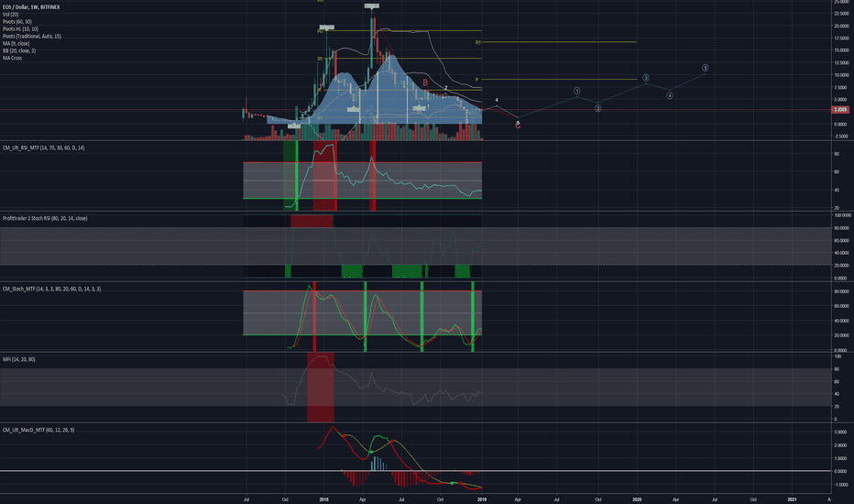Viewport: 854px width, 504px height.
Task: Click the -1.0000 MACD axis label
Action: (x=840, y=485)
